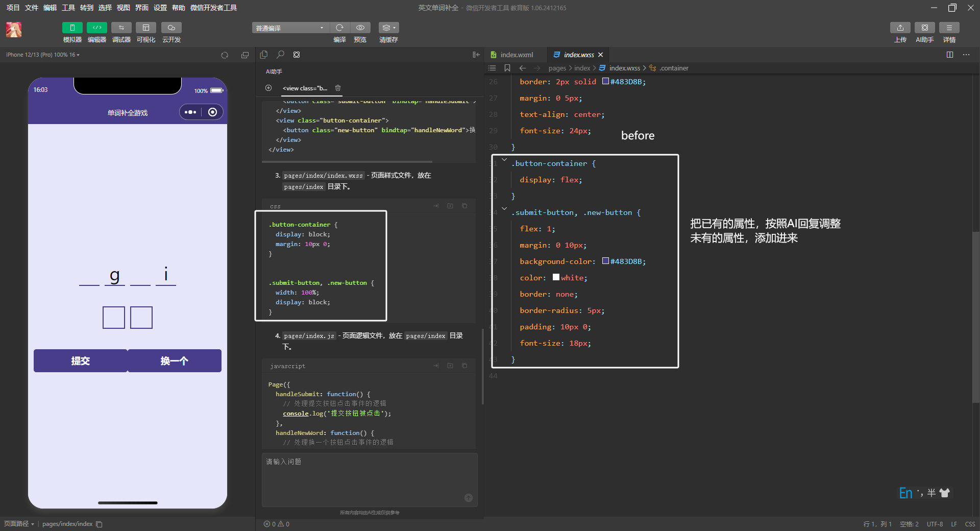Open cloud development (云开发)

tap(171, 28)
